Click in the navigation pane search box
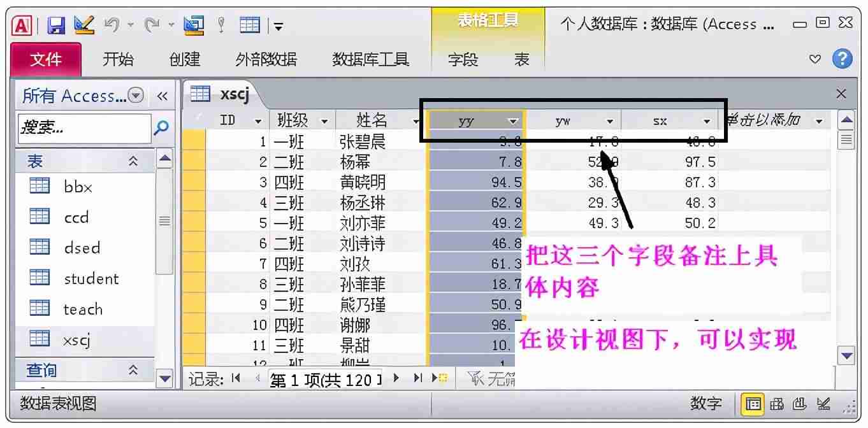The height and width of the screenshot is (428, 868). (84, 127)
